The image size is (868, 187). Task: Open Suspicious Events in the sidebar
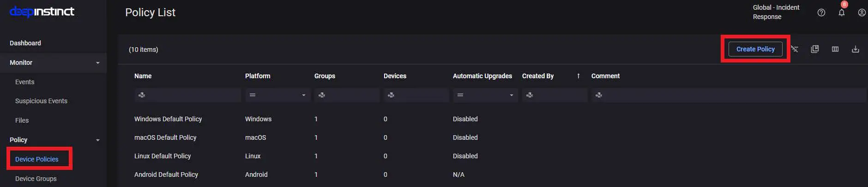click(x=41, y=101)
